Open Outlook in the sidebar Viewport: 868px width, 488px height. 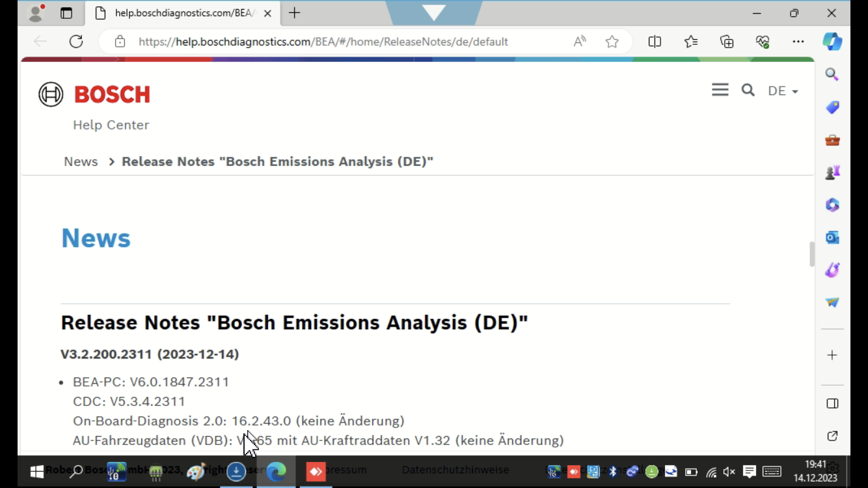[832, 237]
